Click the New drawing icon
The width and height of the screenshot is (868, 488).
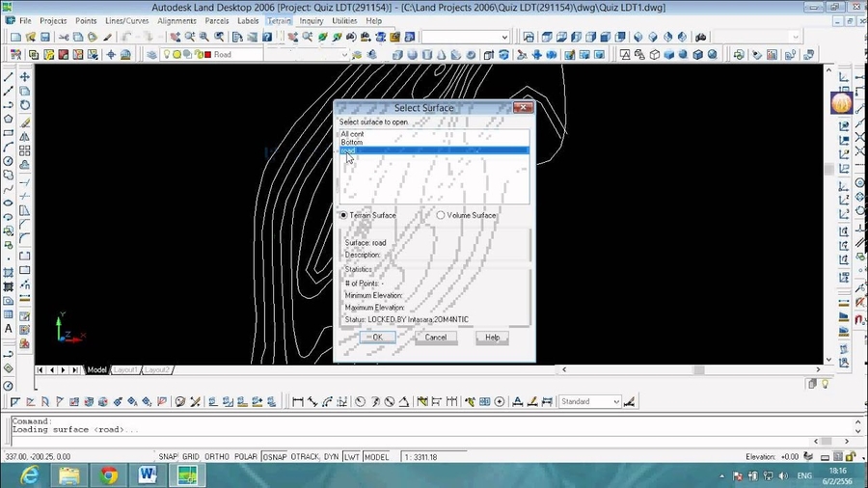pos(15,38)
